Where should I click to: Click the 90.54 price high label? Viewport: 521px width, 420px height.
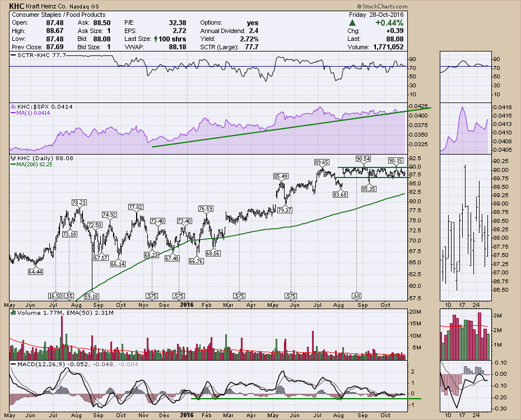(x=363, y=159)
